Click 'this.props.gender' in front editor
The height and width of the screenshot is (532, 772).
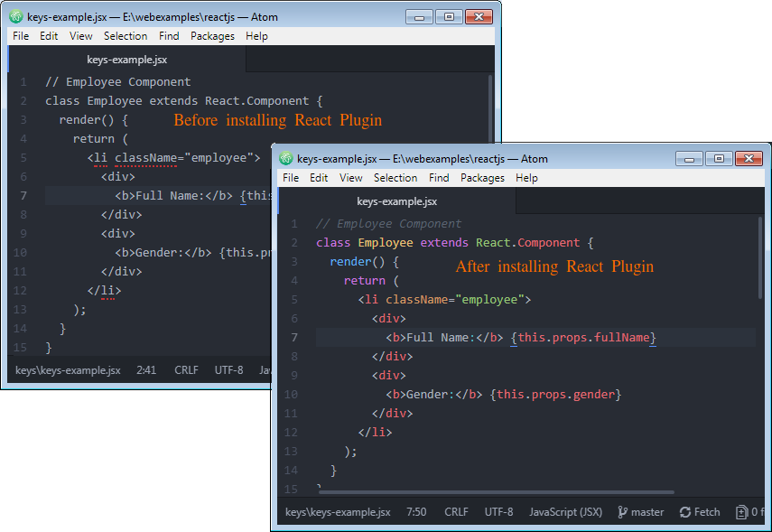click(x=556, y=395)
